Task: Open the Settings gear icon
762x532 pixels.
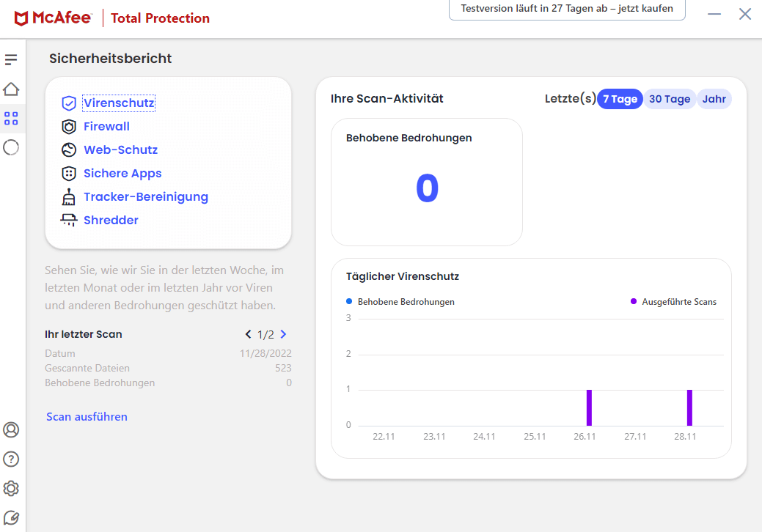Action: tap(11, 488)
